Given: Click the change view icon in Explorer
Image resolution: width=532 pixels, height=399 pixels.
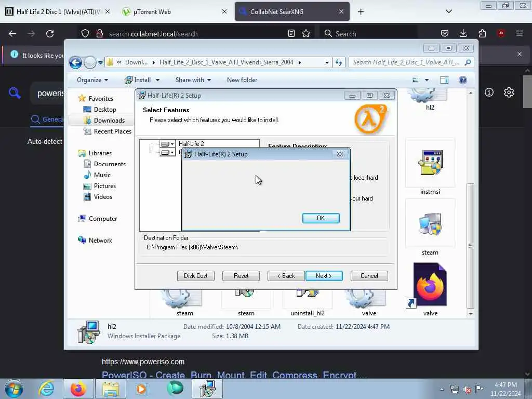Looking at the screenshot, I should [x=416, y=80].
